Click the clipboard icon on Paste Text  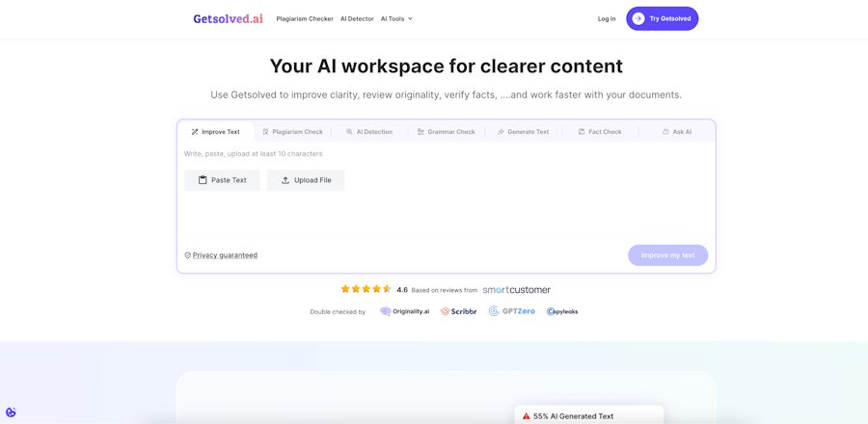[203, 180]
